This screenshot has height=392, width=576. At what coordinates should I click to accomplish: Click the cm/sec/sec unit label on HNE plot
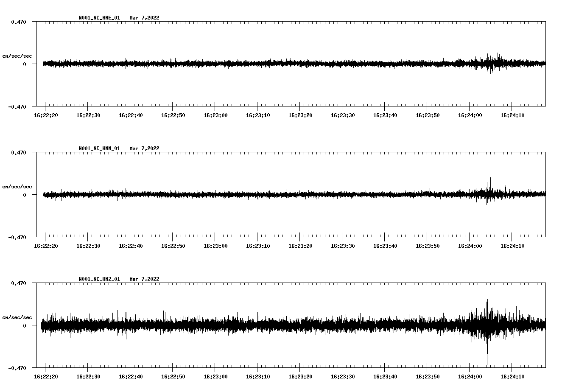point(17,56)
